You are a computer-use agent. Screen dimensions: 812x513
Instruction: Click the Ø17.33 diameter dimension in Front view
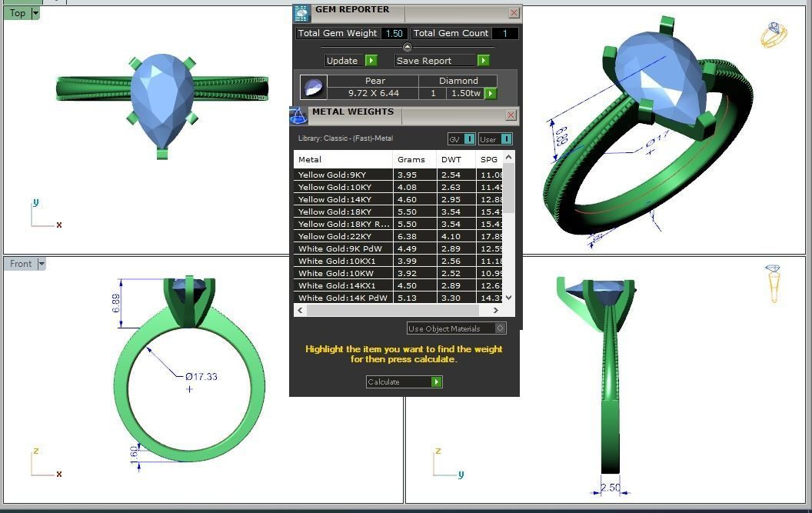pos(201,377)
